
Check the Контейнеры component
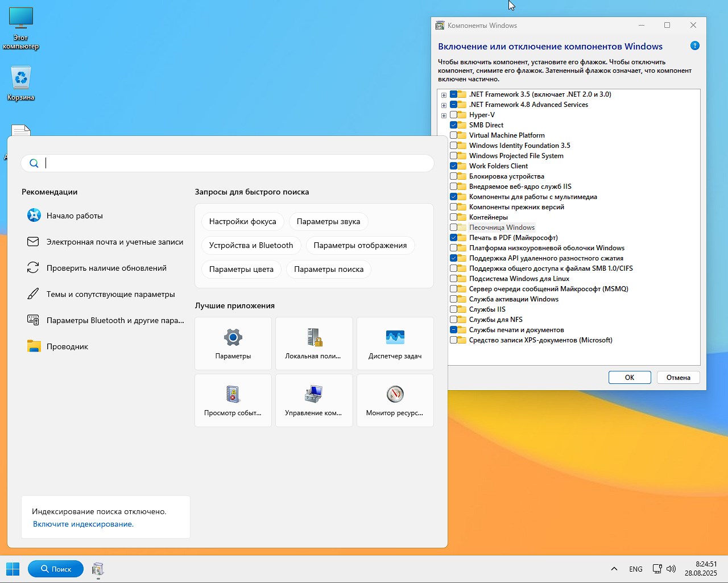point(453,217)
